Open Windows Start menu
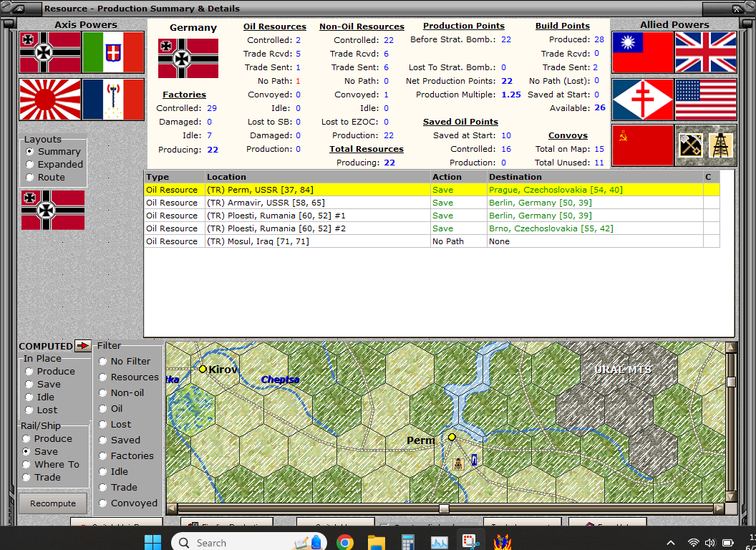Screen dimensions: 756x550 (152, 542)
